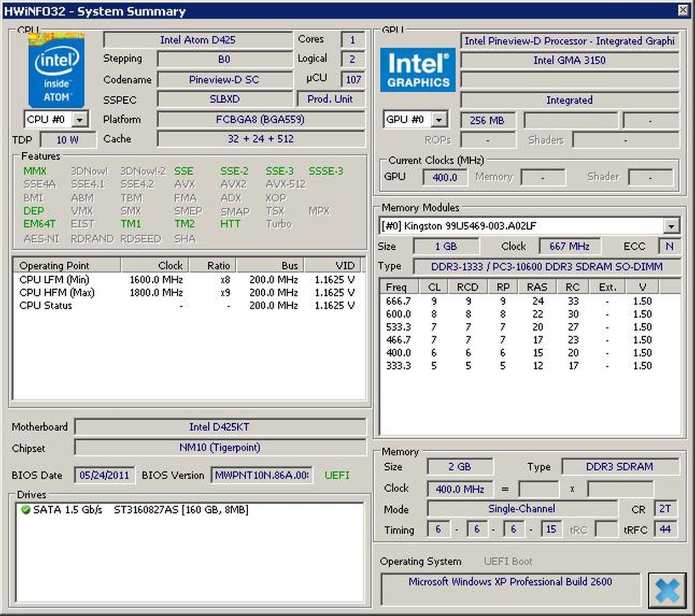Click the green UEFI label

pos(337,475)
